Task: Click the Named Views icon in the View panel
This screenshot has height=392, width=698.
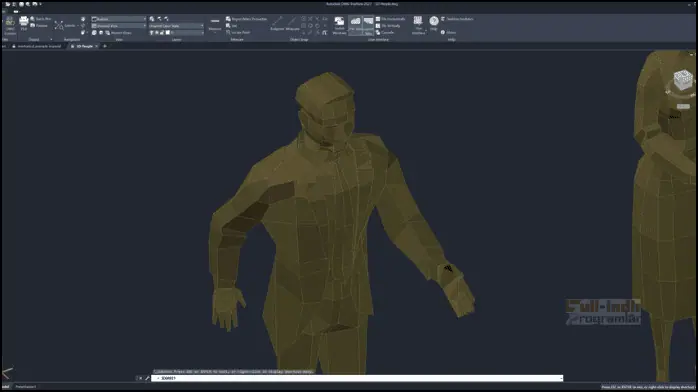Action: pyautogui.click(x=107, y=33)
